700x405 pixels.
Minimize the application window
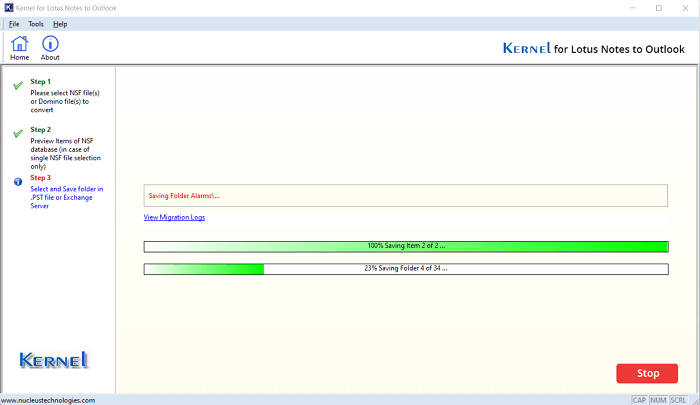click(633, 8)
